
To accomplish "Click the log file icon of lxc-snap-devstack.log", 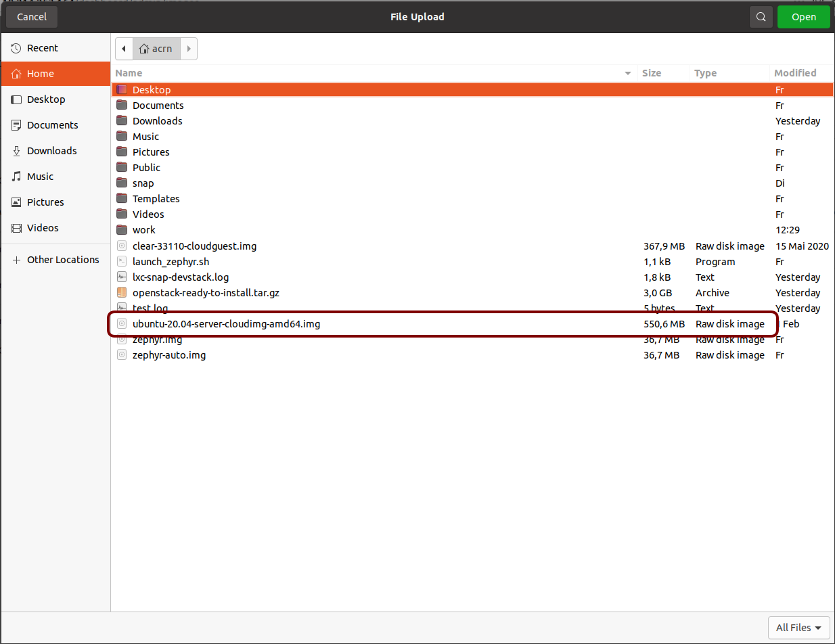I will [x=122, y=277].
